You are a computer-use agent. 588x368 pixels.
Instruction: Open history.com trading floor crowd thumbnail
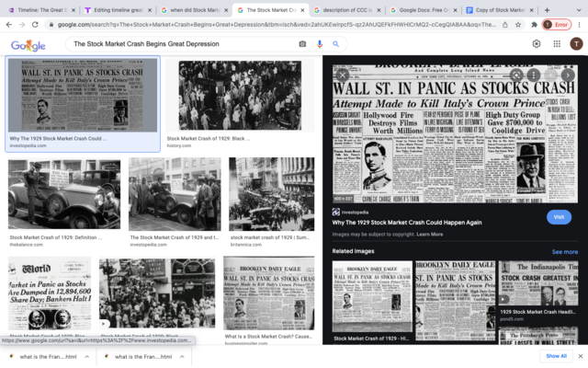pyautogui.click(x=240, y=96)
